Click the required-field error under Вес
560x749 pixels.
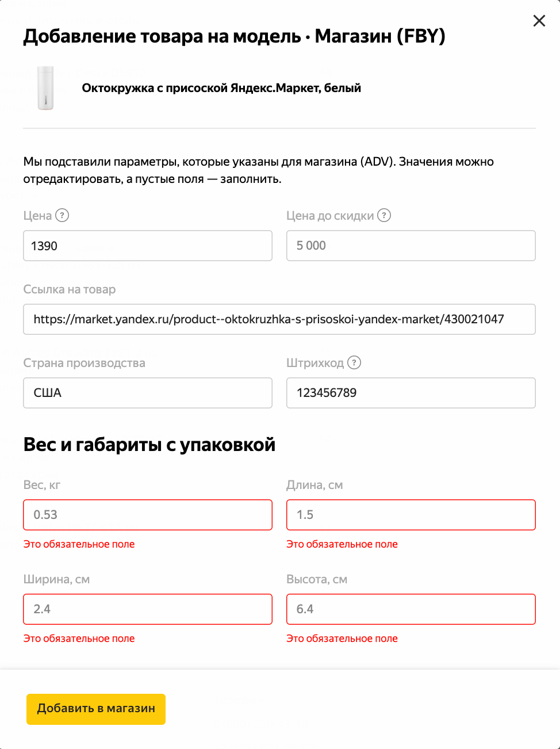pyautogui.click(x=79, y=544)
